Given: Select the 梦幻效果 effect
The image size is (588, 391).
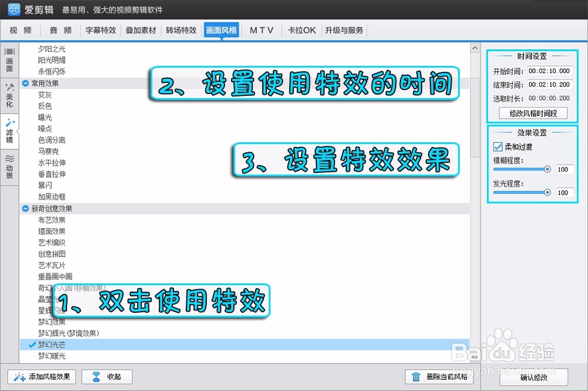Looking at the screenshot, I should [52, 322].
